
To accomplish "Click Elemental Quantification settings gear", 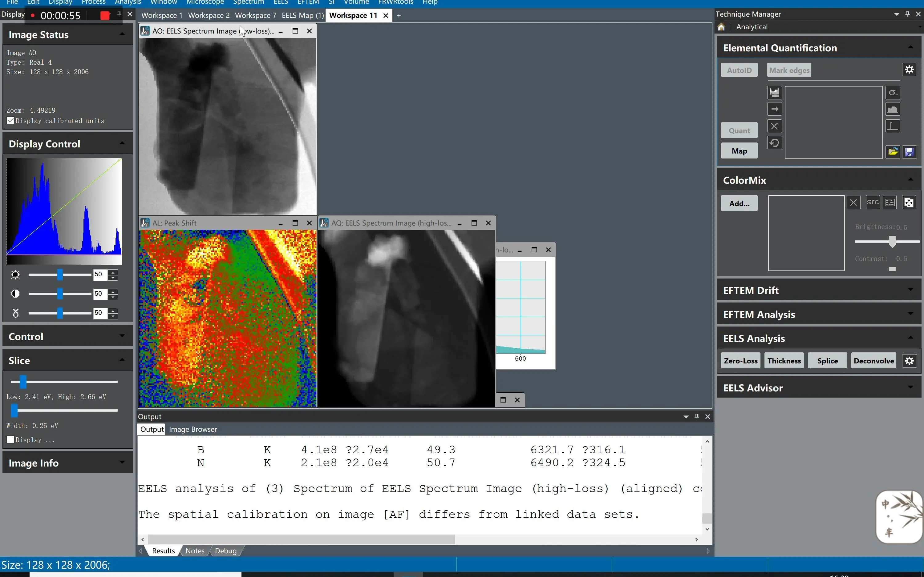I will click(x=909, y=70).
